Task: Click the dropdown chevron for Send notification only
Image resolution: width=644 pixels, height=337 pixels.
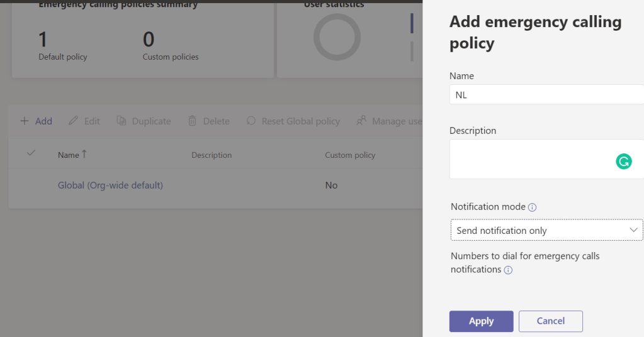Action: (x=633, y=231)
